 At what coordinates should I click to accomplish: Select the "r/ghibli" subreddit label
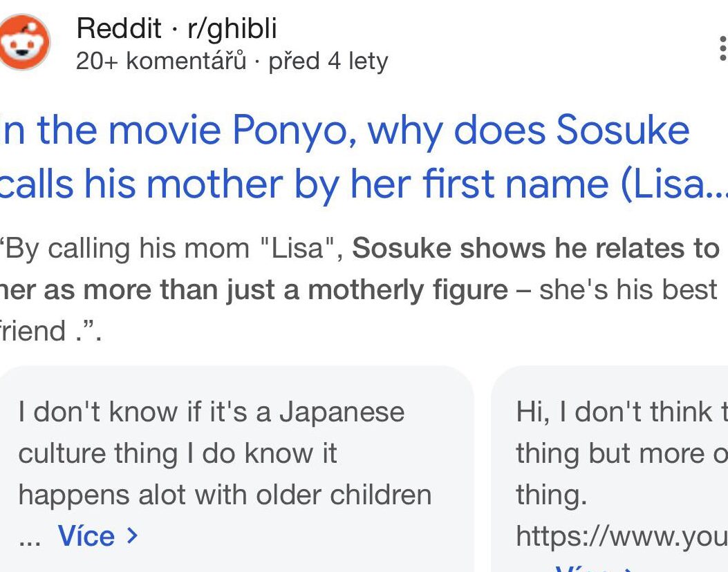click(x=232, y=28)
